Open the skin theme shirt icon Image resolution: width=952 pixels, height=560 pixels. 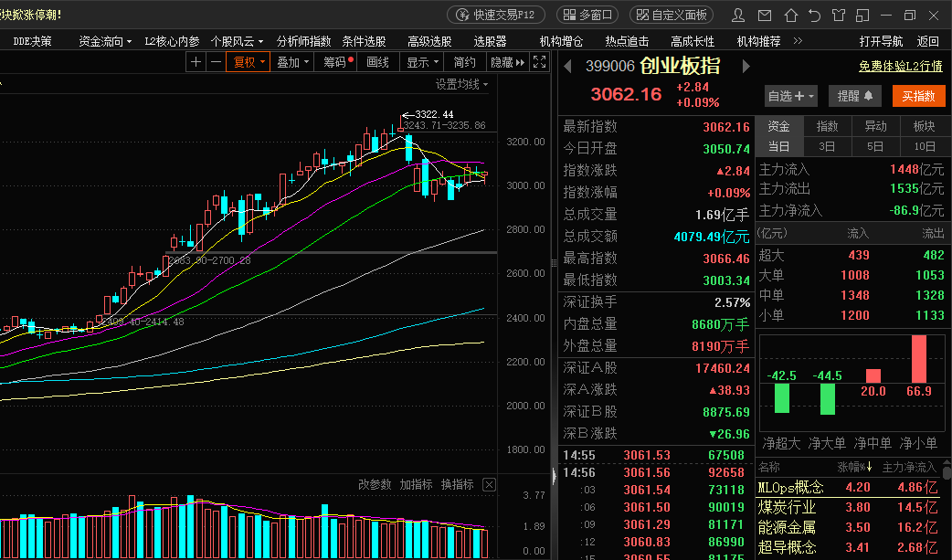[x=839, y=16]
